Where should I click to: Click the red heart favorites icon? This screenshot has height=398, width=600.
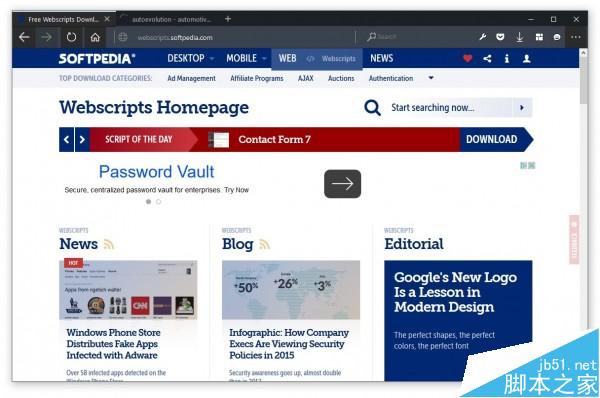point(468,59)
